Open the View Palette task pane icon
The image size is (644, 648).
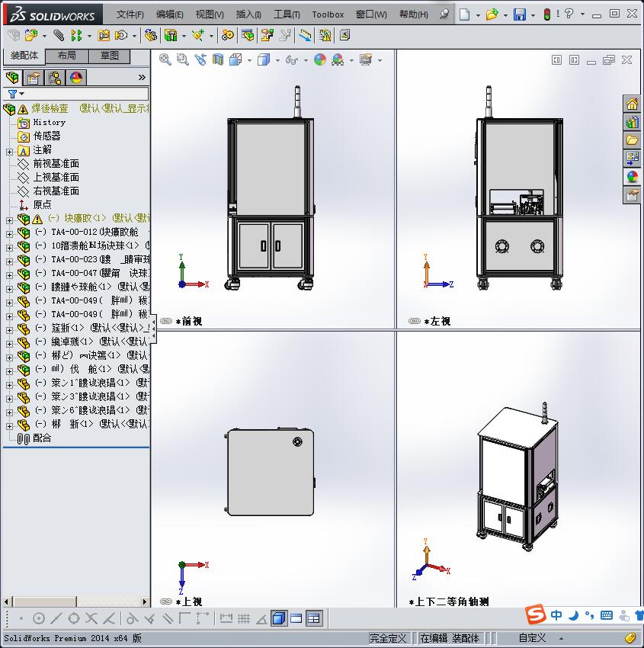(x=632, y=159)
